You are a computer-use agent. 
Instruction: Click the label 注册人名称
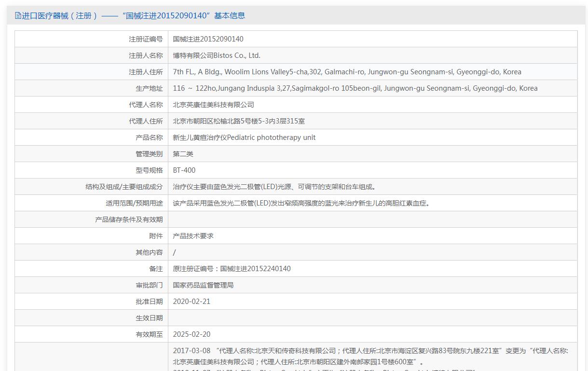click(146, 55)
